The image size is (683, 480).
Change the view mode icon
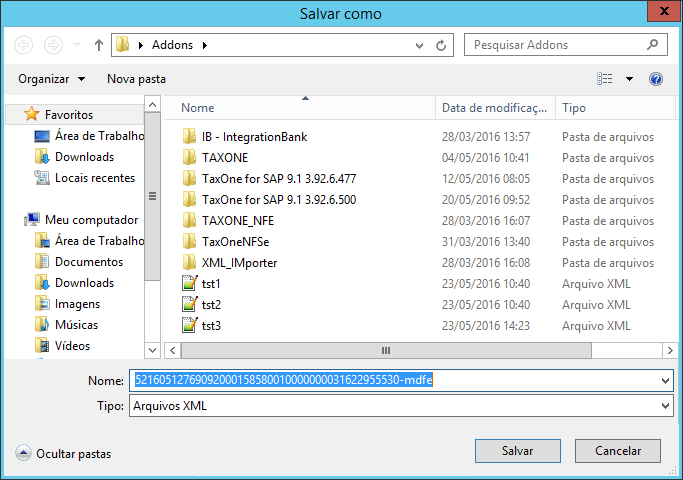[604, 79]
